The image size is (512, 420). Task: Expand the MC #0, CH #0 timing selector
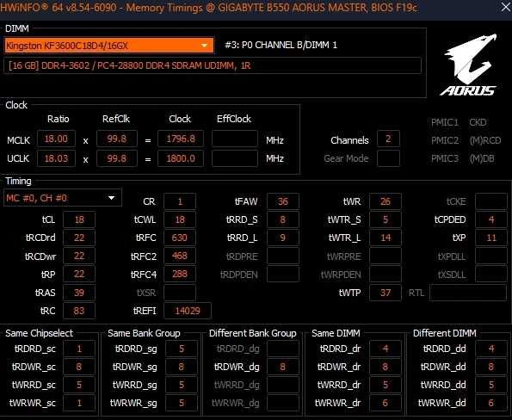[x=63, y=198]
